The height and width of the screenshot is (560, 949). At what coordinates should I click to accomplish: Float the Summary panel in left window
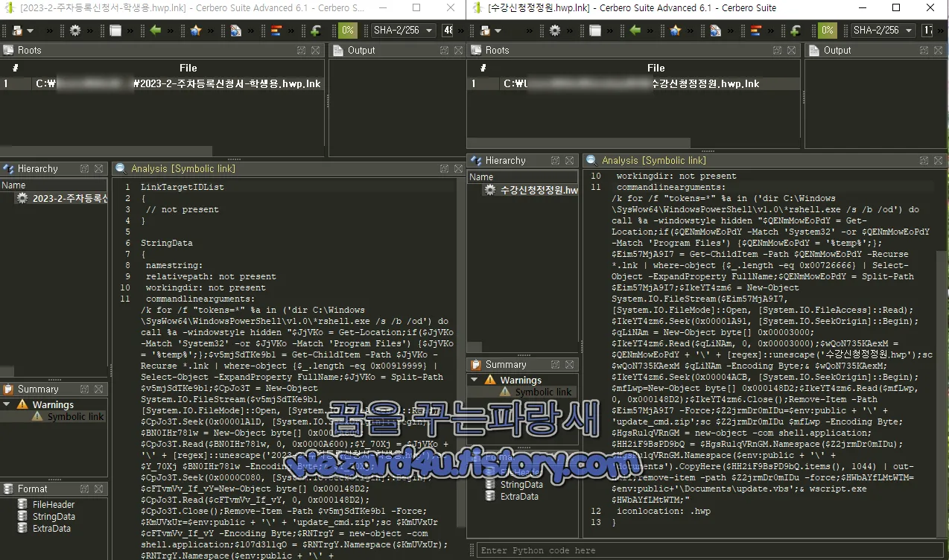84,389
